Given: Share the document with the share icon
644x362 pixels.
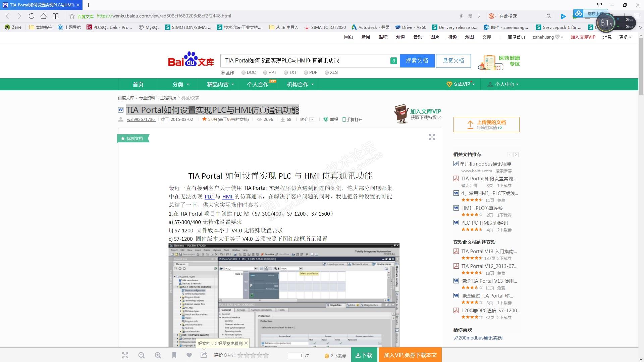Looking at the screenshot, I should click(204, 355).
